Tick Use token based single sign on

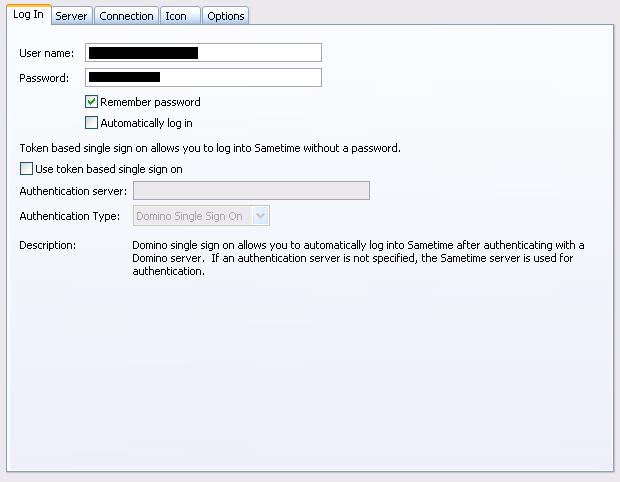click(x=26, y=169)
